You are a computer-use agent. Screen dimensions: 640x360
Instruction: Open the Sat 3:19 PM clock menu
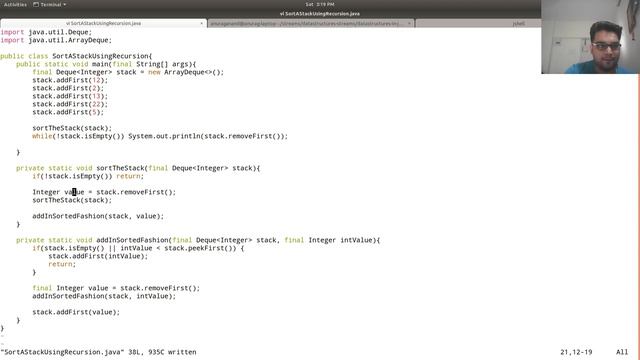320,4
